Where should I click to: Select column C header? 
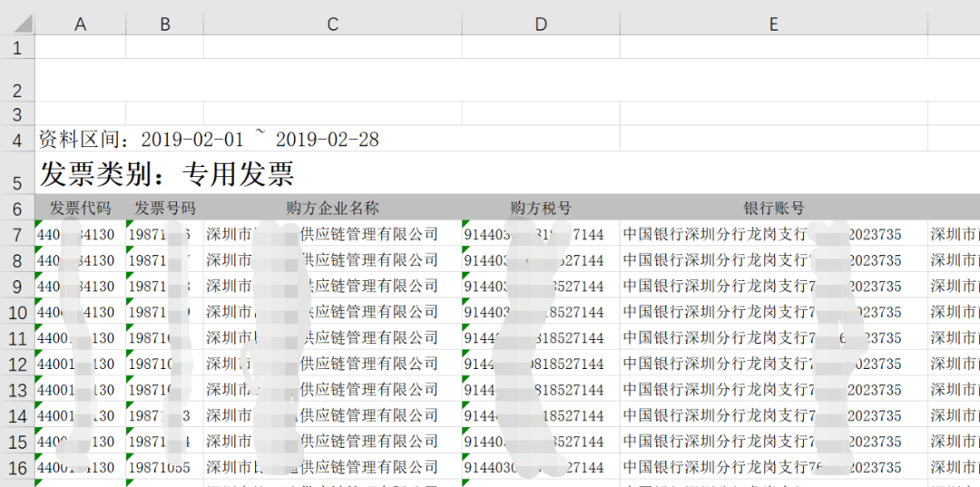(x=332, y=24)
